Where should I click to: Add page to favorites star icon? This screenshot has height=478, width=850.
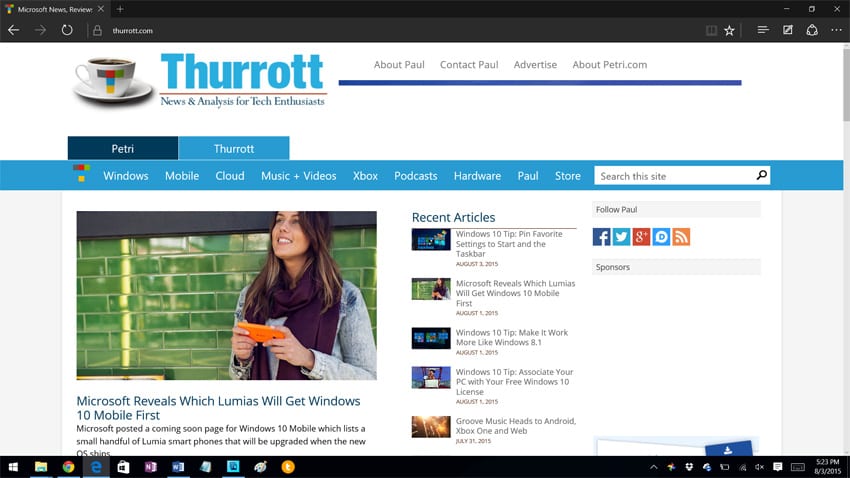[729, 30]
